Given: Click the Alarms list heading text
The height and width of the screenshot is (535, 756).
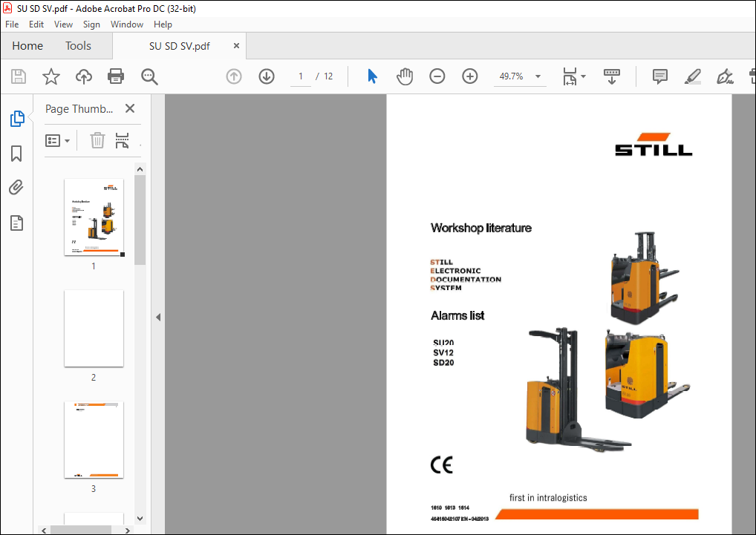Looking at the screenshot, I should [457, 315].
